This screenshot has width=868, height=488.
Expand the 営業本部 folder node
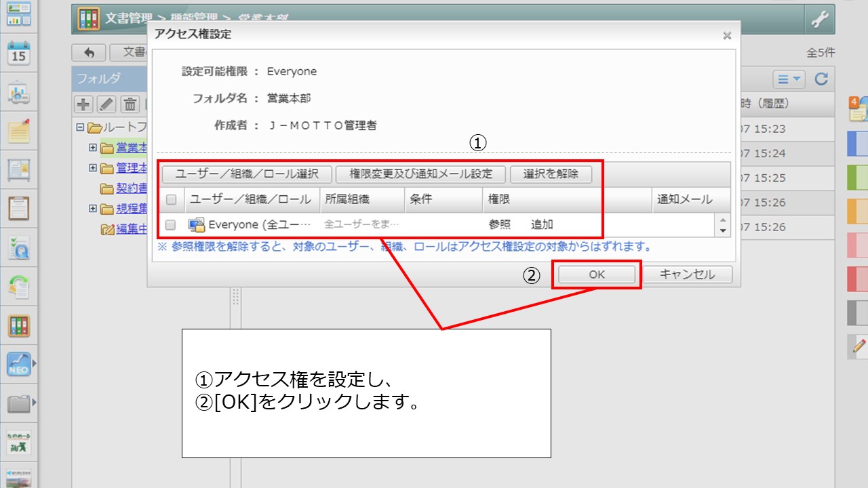[x=92, y=147]
